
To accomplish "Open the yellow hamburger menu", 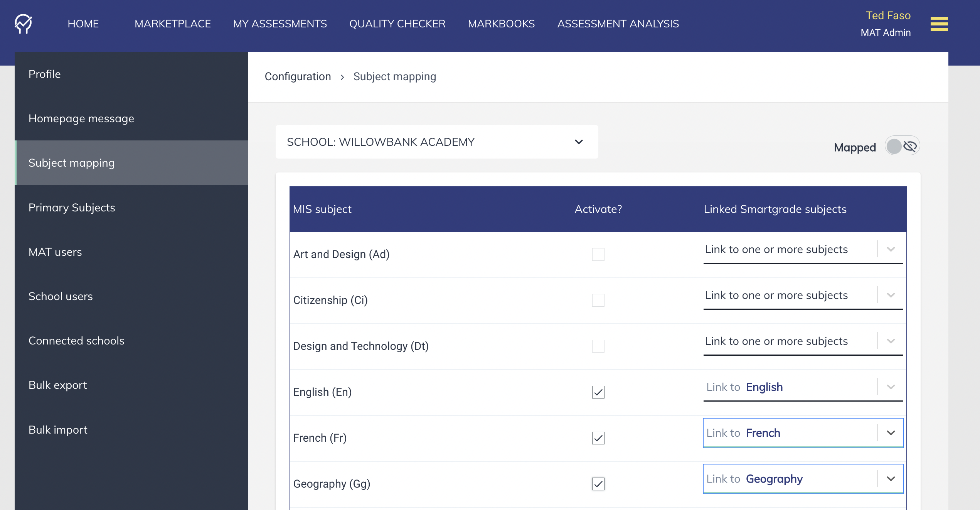I will (939, 24).
